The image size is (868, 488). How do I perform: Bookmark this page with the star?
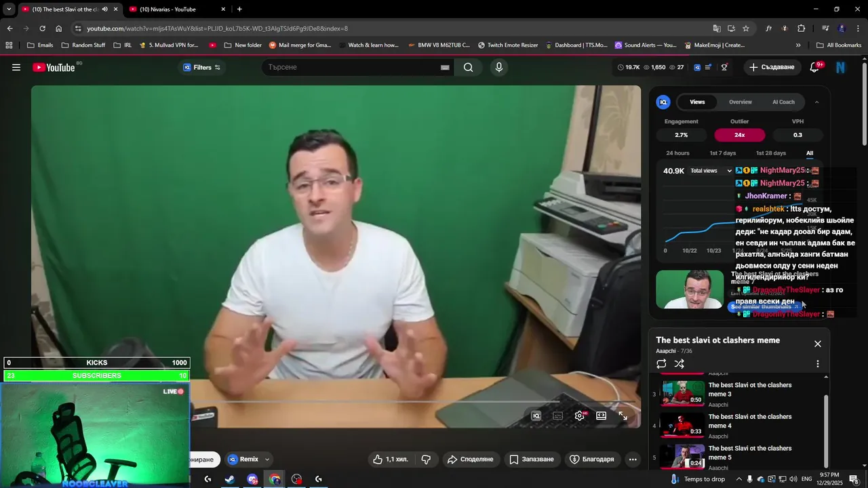pyautogui.click(x=746, y=28)
